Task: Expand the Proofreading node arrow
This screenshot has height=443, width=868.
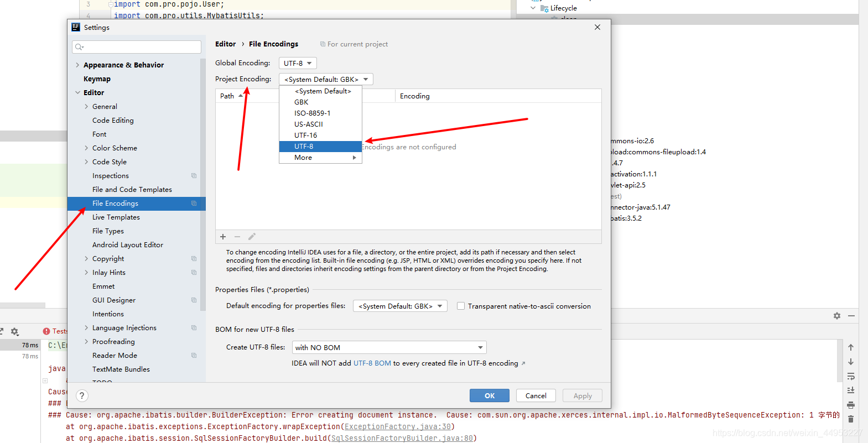Action: 86,342
